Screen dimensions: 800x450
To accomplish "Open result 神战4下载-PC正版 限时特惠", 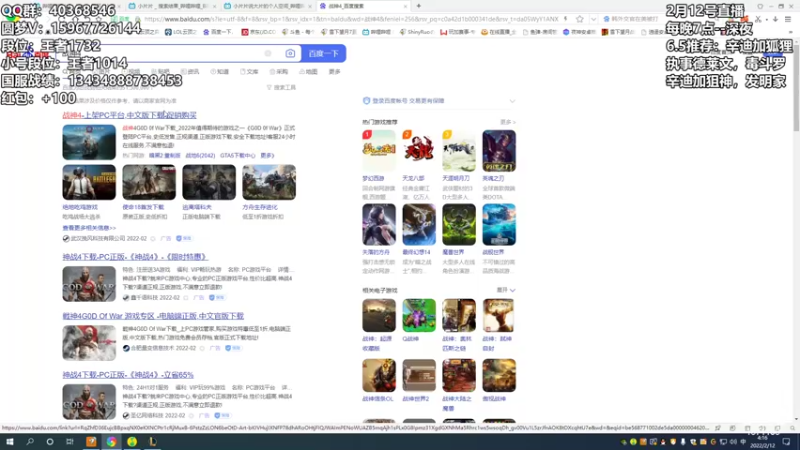I will pos(135,257).
